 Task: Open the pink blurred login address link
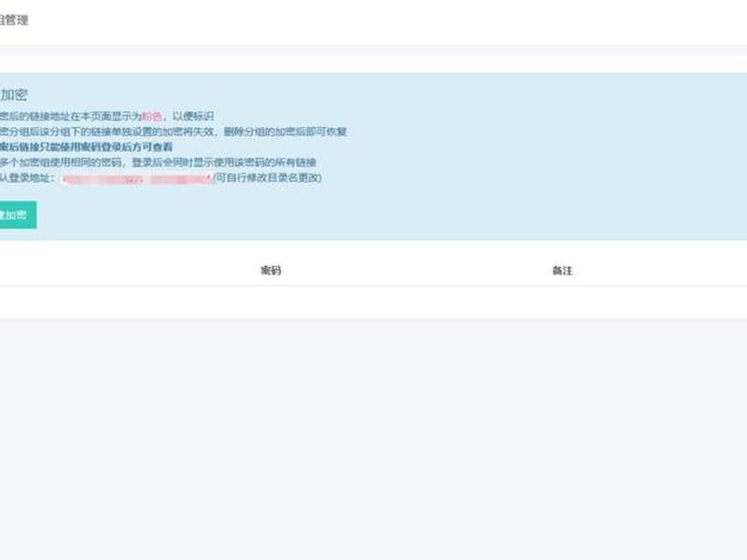tap(137, 179)
